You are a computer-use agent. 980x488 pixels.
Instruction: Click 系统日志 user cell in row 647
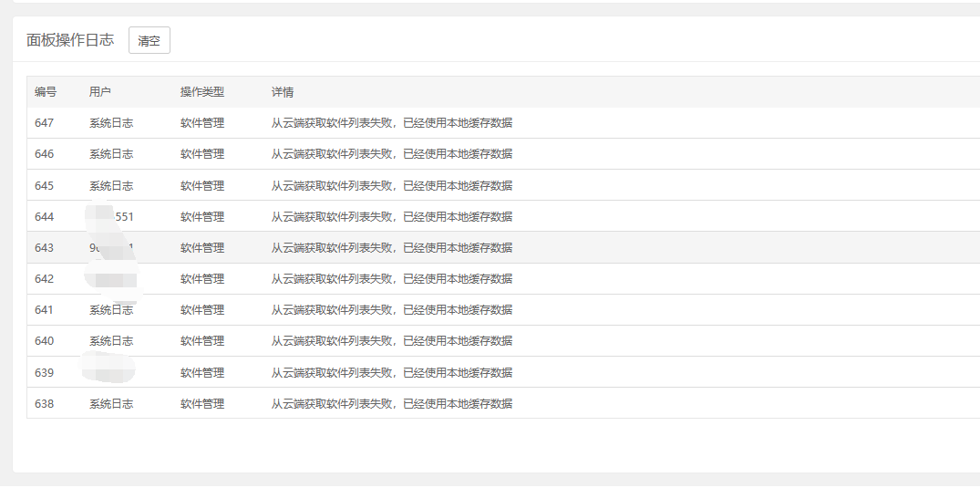coord(111,123)
